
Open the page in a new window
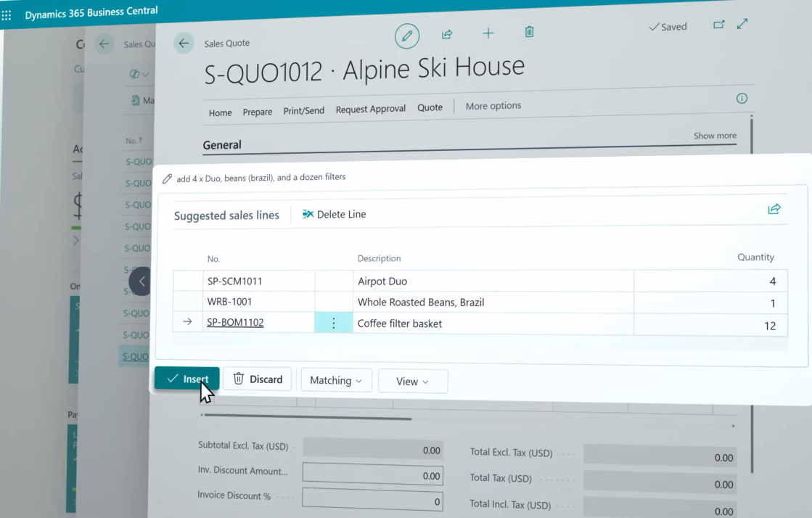coord(719,25)
